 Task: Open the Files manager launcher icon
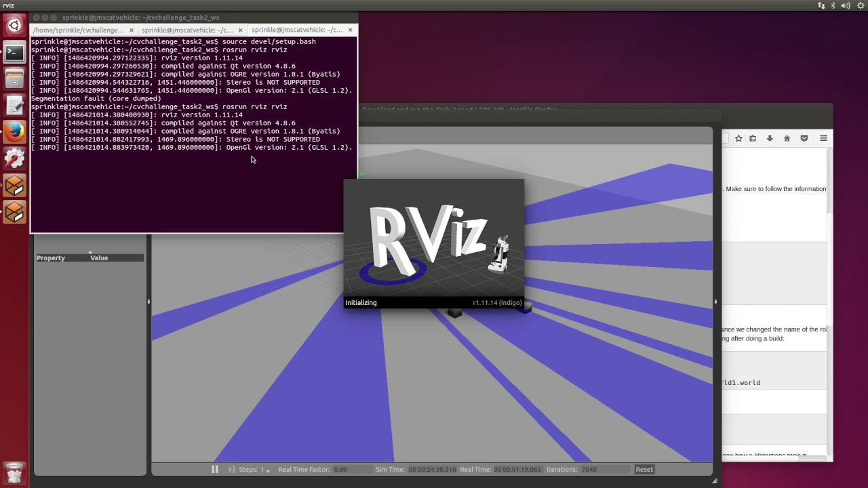coord(14,79)
